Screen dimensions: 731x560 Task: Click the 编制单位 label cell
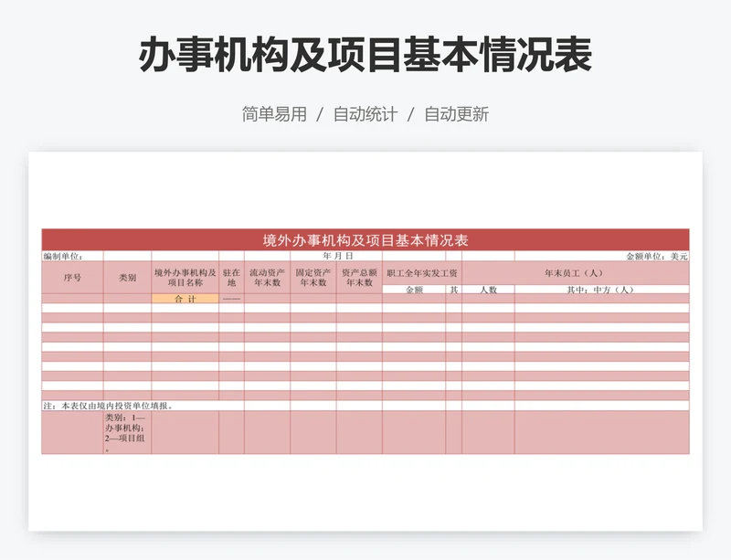click(x=73, y=256)
